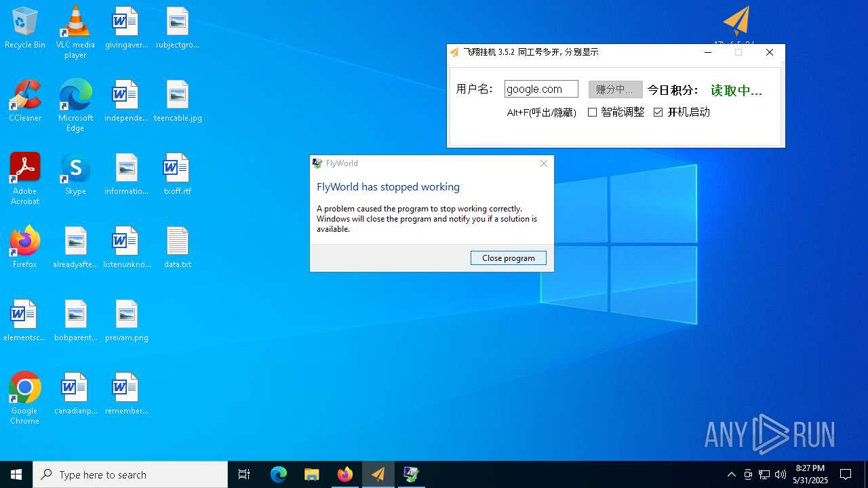Viewport: 868px width, 488px height.
Task: Click the taskbar search box
Action: 130,474
